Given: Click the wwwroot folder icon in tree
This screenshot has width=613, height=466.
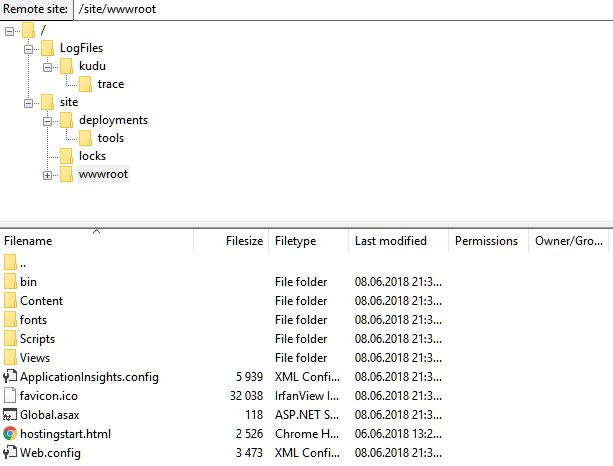Looking at the screenshot, I should [x=66, y=174].
